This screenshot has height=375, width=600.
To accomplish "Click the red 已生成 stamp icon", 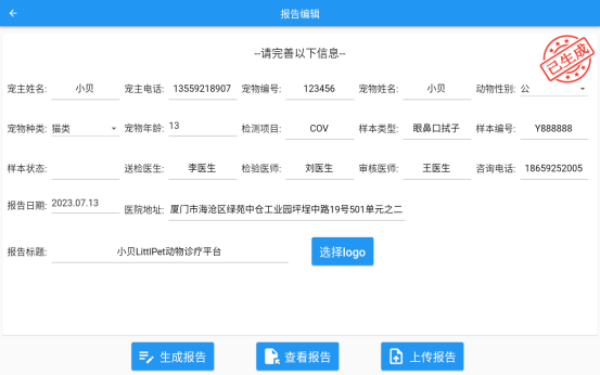I will point(567,59).
